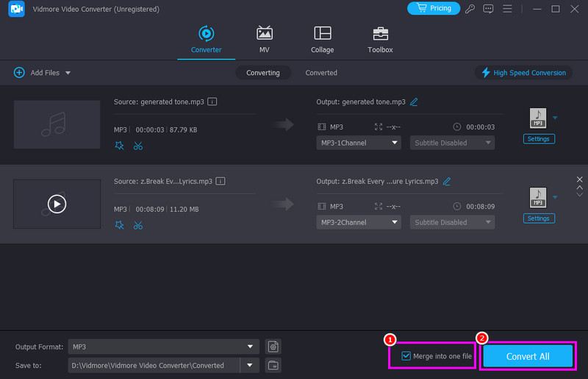Image resolution: width=588 pixels, height=379 pixels.
Task: Toggle Merge into one file checkbox
Action: coord(406,356)
